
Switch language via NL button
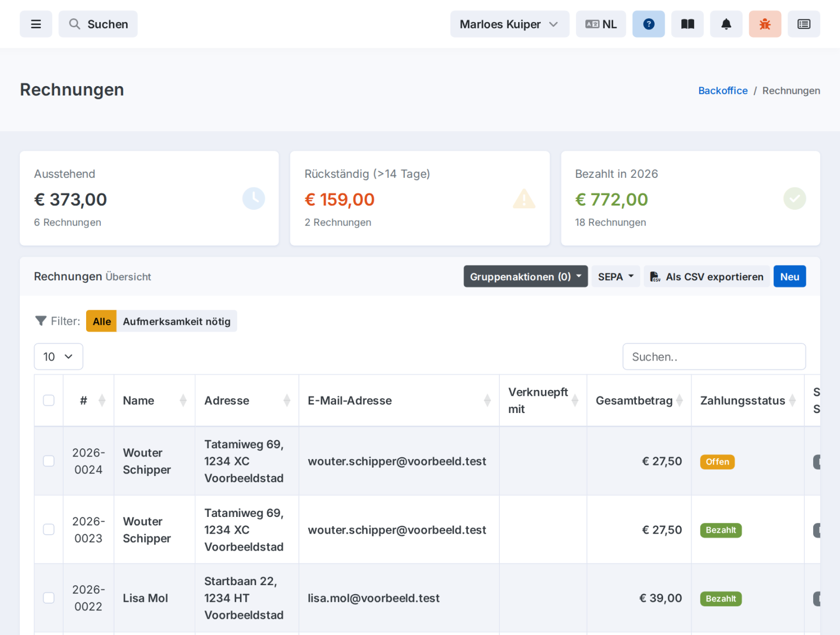tap(601, 24)
